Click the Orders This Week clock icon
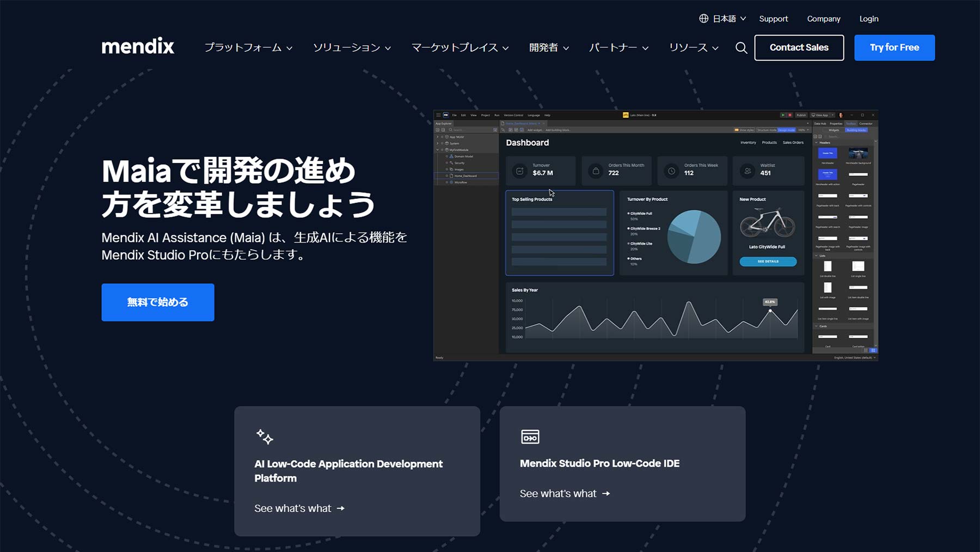The image size is (980, 552). 671,171
